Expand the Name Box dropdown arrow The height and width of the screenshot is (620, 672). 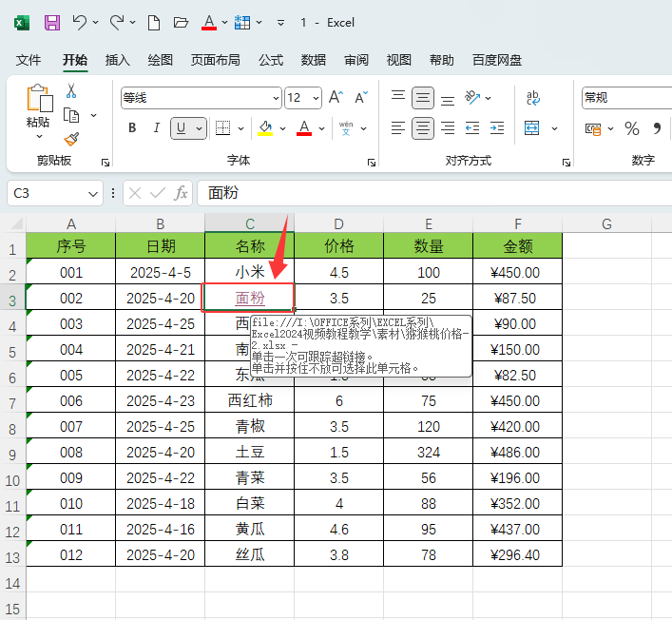[x=92, y=193]
